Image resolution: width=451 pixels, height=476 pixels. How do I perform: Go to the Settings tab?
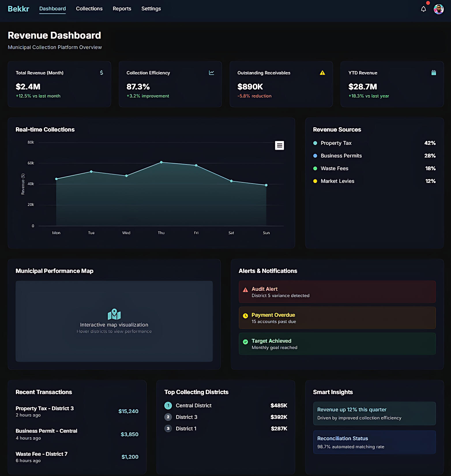[151, 9]
